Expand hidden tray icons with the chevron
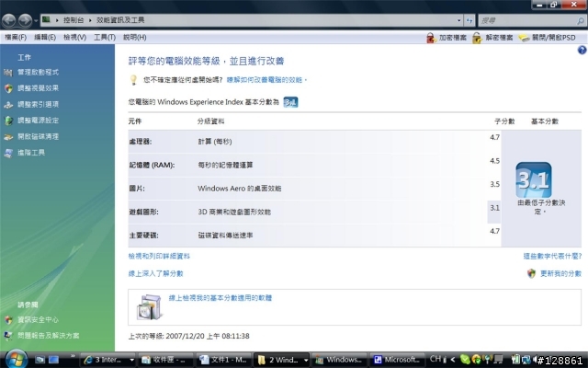This screenshot has height=368, width=588. tap(453, 360)
